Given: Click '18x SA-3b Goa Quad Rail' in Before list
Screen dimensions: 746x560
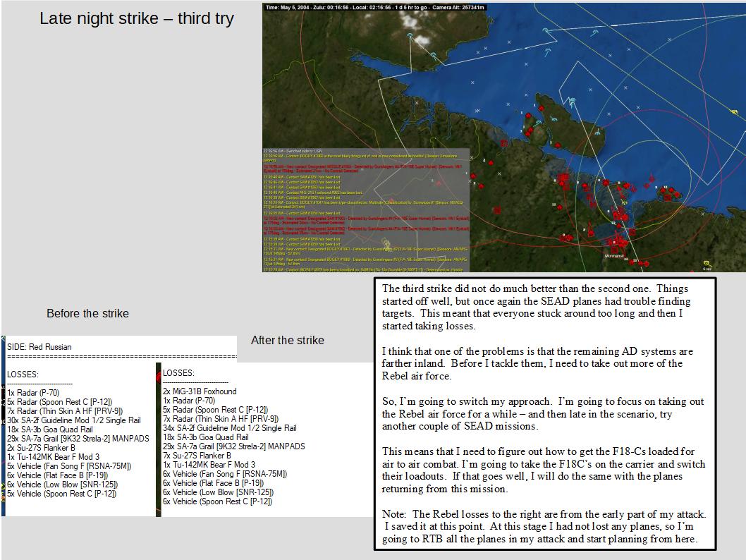Looking at the screenshot, I should coord(49,429).
